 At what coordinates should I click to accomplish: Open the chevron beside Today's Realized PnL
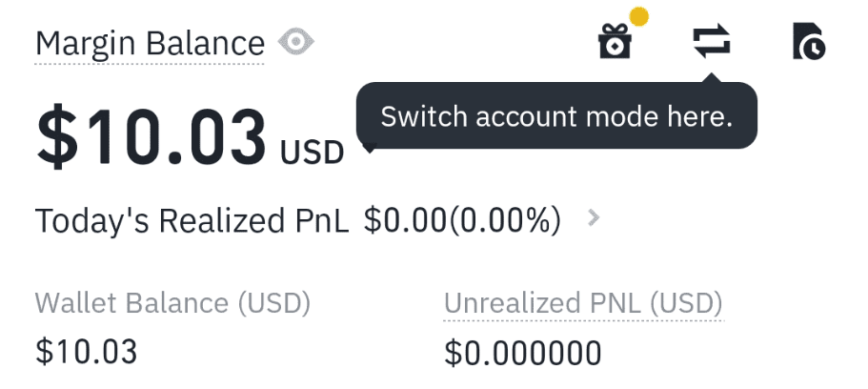coord(595,218)
